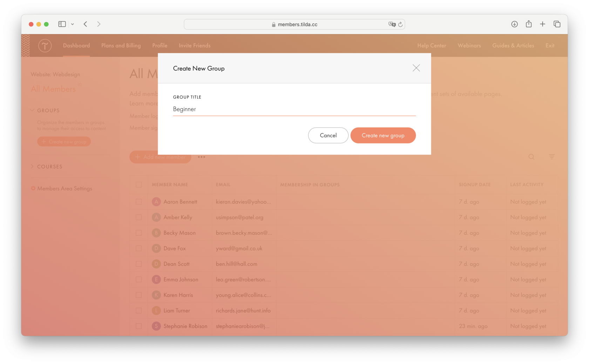589x364 pixels.
Task: Click the Tilda logo icon
Action: [x=45, y=45]
